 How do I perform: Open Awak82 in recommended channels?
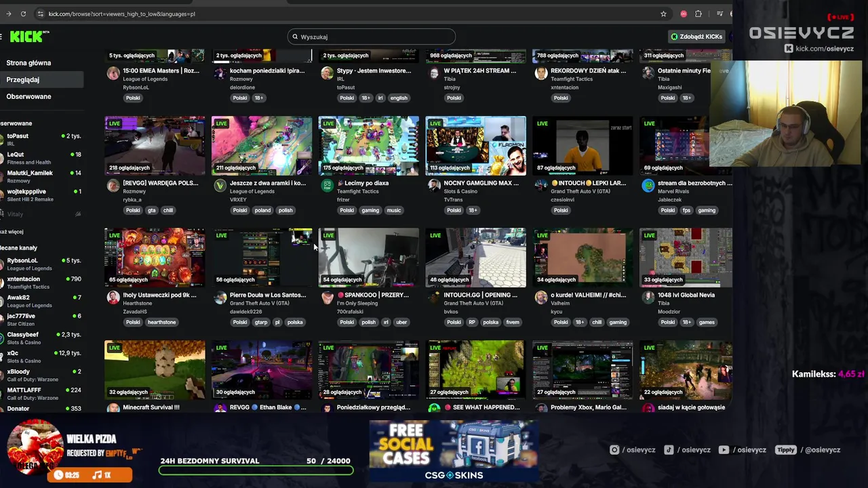coord(41,301)
